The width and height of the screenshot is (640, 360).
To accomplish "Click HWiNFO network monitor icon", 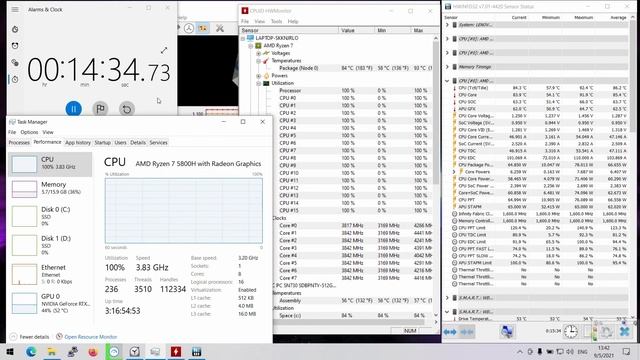I will [507, 331].
